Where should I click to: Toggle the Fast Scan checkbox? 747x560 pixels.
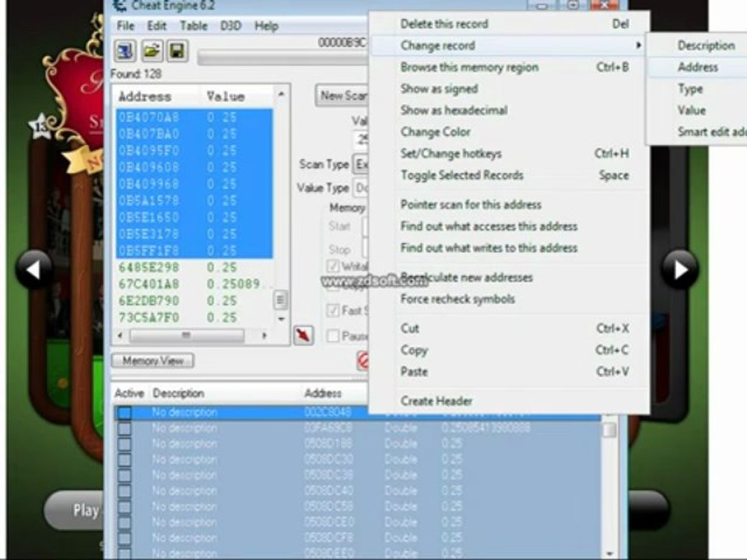[x=333, y=310]
